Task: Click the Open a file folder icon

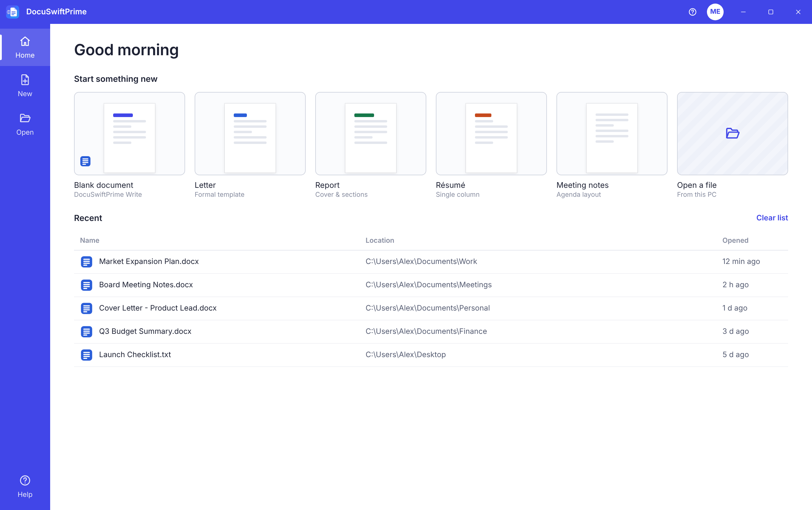Action: (732, 133)
